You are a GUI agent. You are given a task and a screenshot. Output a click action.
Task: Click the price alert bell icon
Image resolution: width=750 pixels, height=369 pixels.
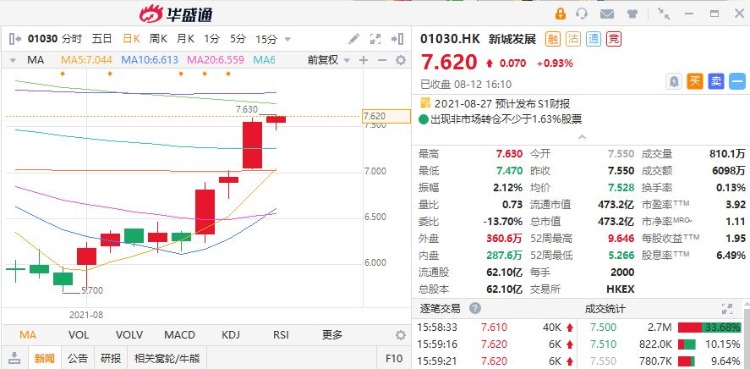(674, 82)
